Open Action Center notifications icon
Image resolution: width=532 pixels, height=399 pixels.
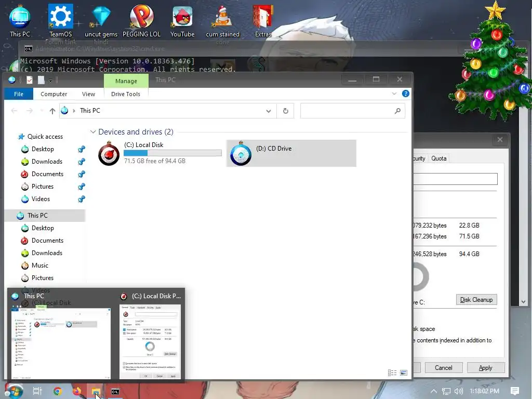[x=515, y=391]
